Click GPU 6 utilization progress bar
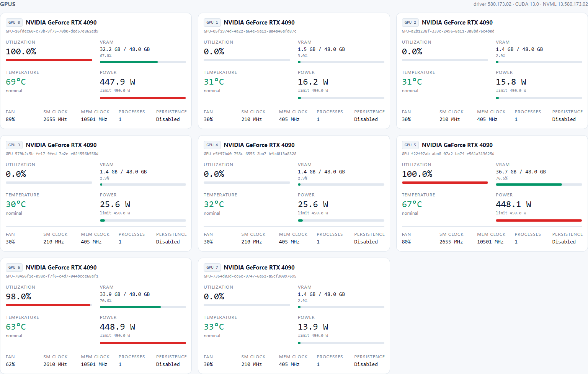The height and width of the screenshot is (374, 588). [x=49, y=305]
